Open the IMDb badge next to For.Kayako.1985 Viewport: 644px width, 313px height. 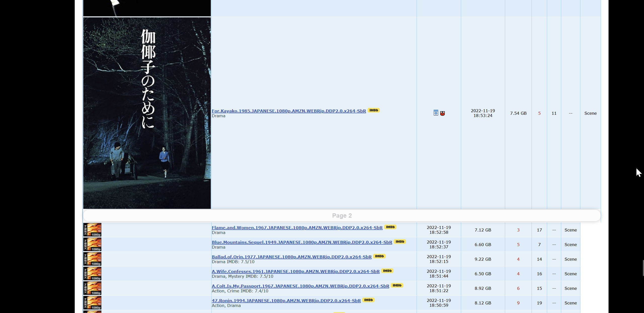(x=374, y=110)
